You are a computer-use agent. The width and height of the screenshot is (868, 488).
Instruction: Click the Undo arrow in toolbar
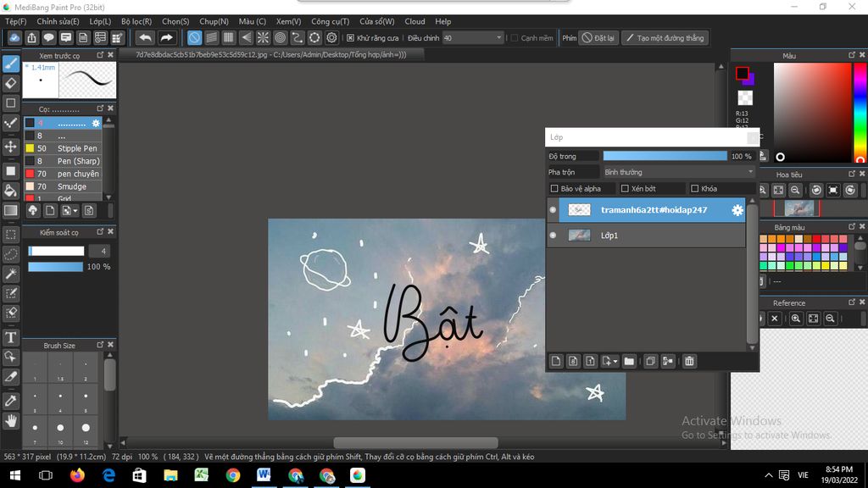click(x=145, y=38)
